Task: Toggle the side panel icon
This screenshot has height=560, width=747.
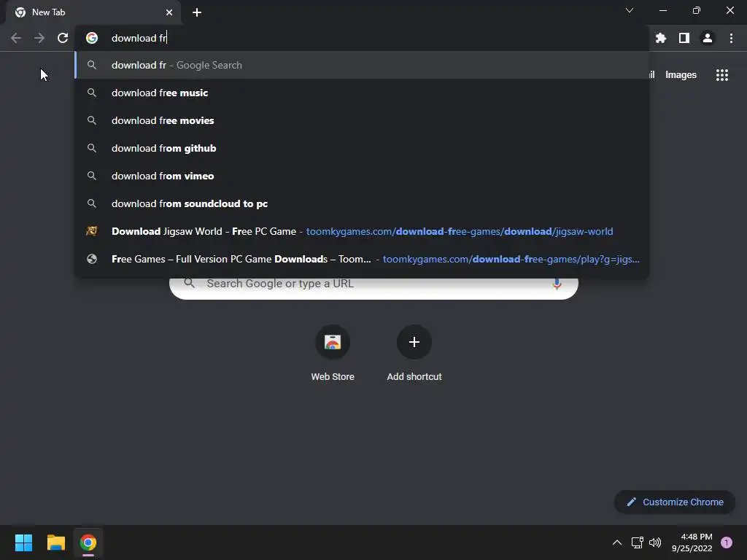Action: [684, 38]
